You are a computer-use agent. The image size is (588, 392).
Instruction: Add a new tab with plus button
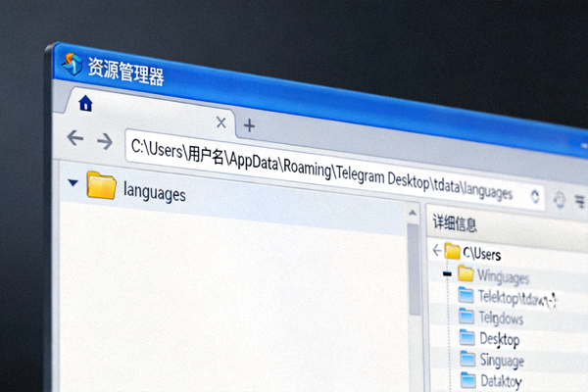click(x=249, y=125)
